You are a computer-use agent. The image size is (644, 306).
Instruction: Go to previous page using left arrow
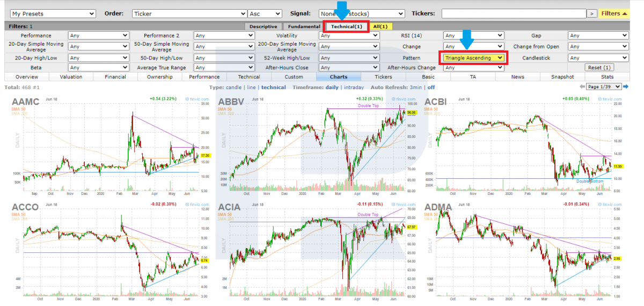point(582,87)
